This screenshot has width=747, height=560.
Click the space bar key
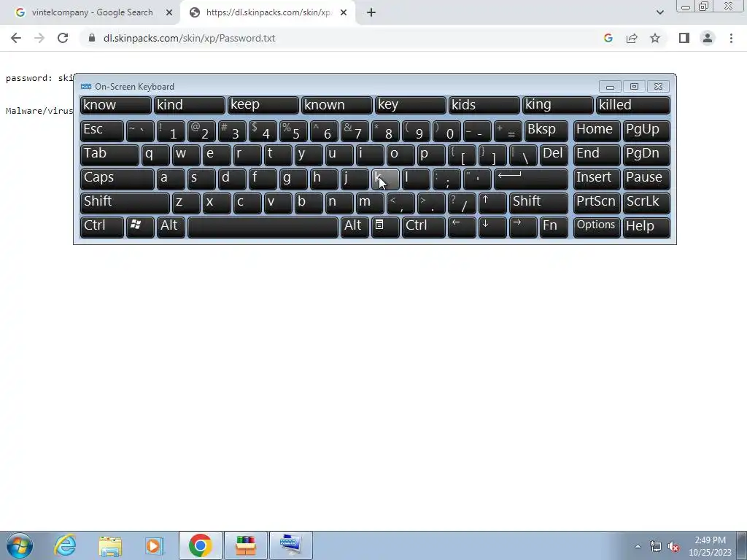pos(263,227)
